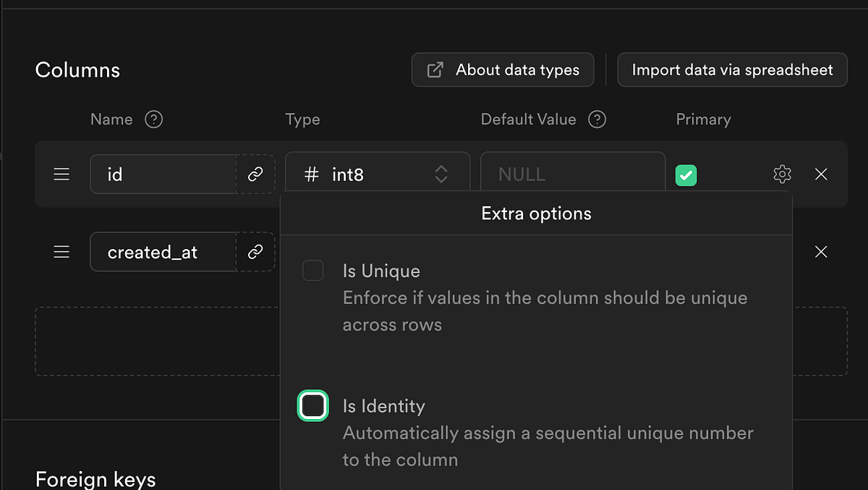Remove the created_at column with its X button
The image size is (868, 490).
[821, 252]
